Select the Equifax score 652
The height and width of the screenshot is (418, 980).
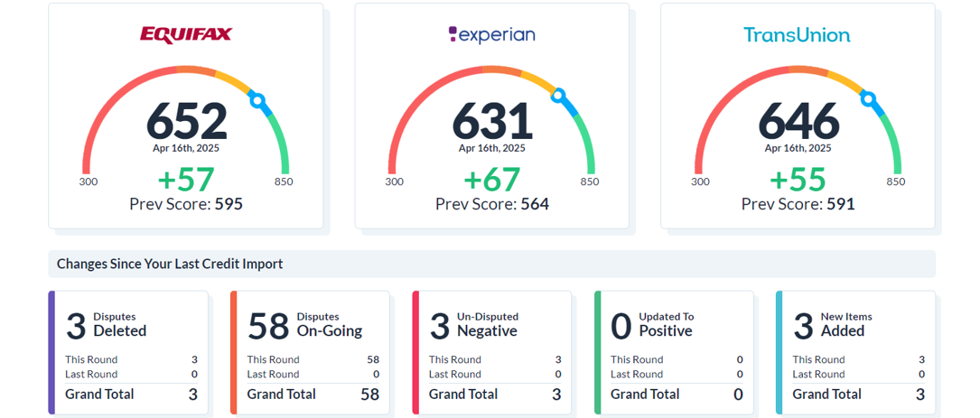pos(186,122)
